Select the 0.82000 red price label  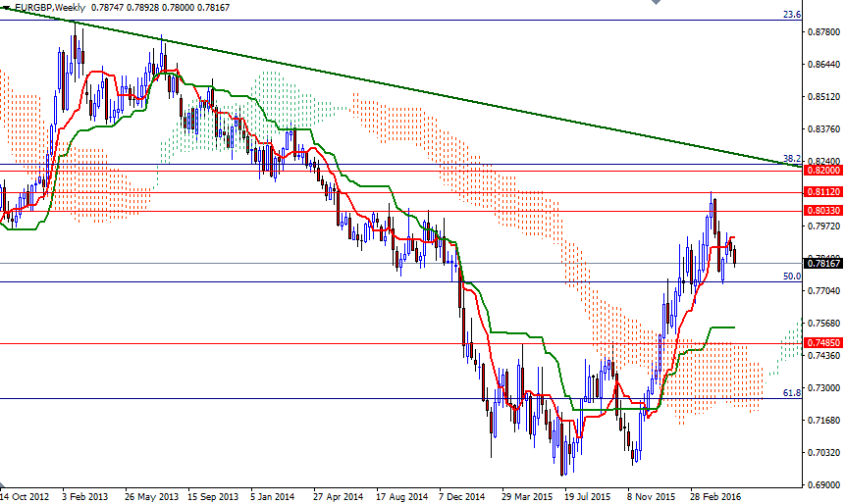point(824,171)
